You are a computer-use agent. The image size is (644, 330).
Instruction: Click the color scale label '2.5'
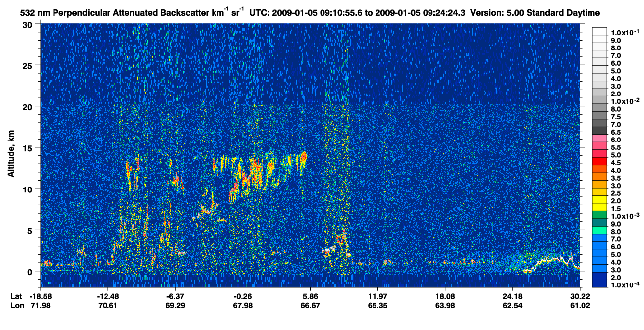click(x=616, y=193)
